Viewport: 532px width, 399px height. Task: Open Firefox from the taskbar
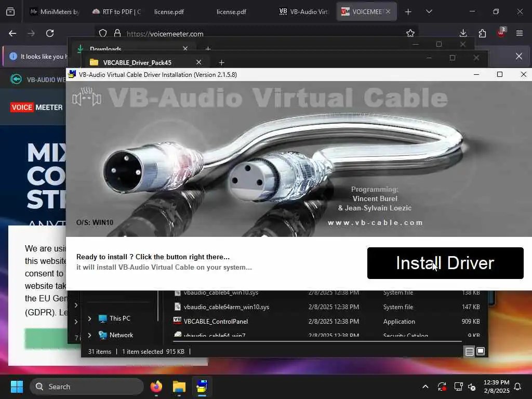[x=156, y=387]
